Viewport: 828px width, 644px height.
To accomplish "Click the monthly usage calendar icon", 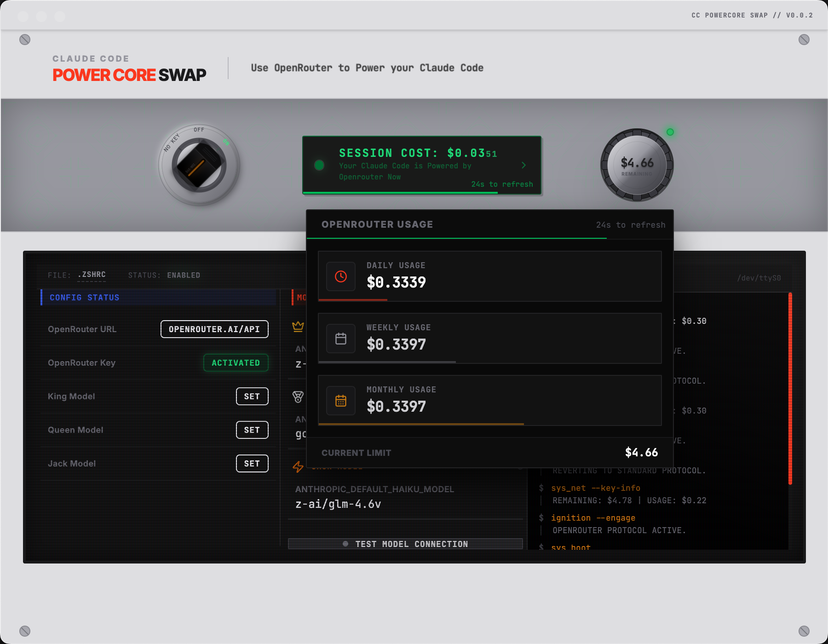I will pos(341,401).
